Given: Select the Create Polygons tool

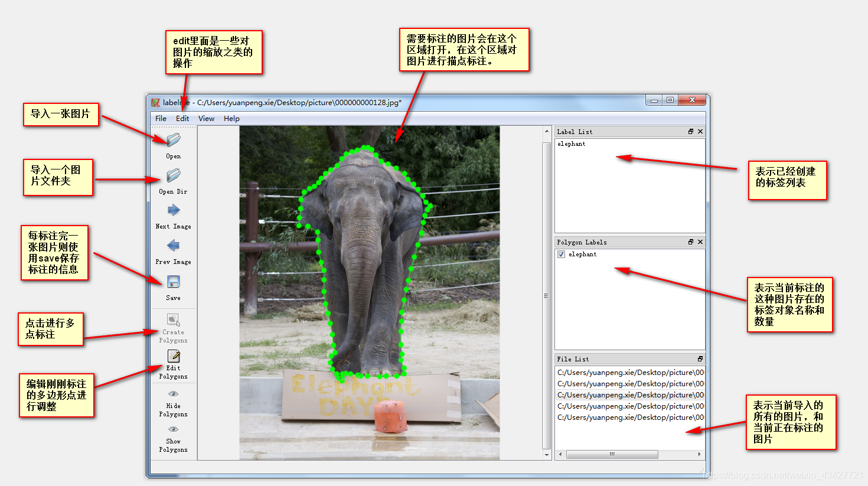Looking at the screenshot, I should pyautogui.click(x=173, y=320).
